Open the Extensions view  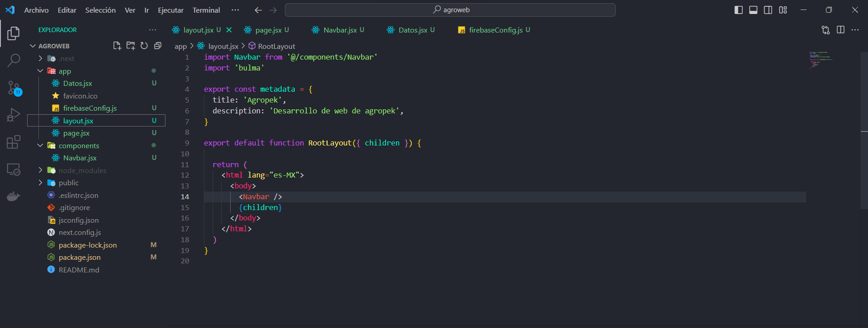[x=14, y=142]
